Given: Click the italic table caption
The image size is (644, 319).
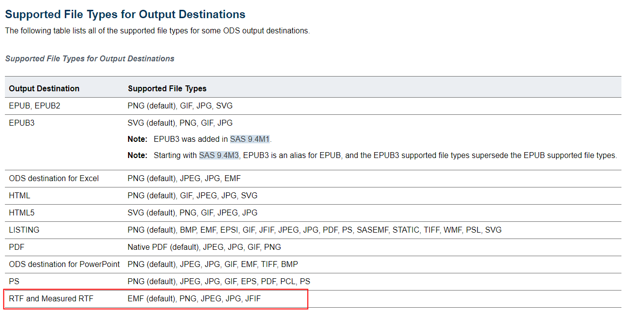Looking at the screenshot, I should (90, 58).
